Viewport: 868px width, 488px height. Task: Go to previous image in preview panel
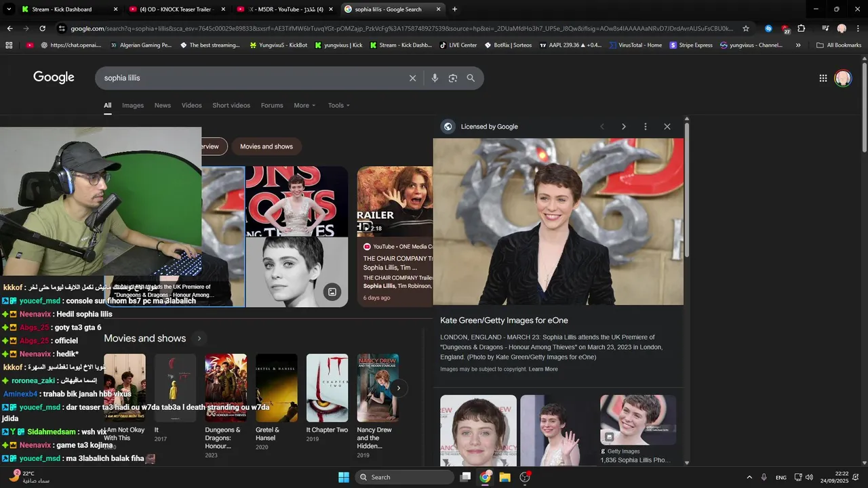602,127
